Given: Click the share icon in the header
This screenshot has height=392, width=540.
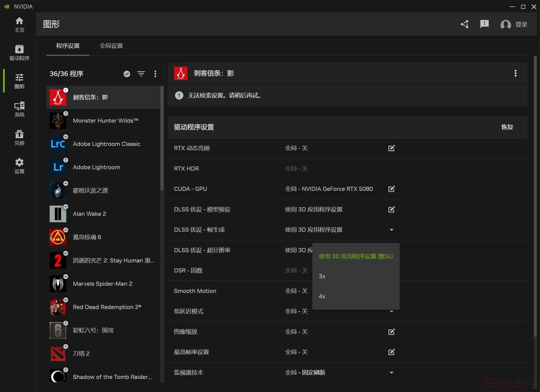Looking at the screenshot, I should click(465, 24).
